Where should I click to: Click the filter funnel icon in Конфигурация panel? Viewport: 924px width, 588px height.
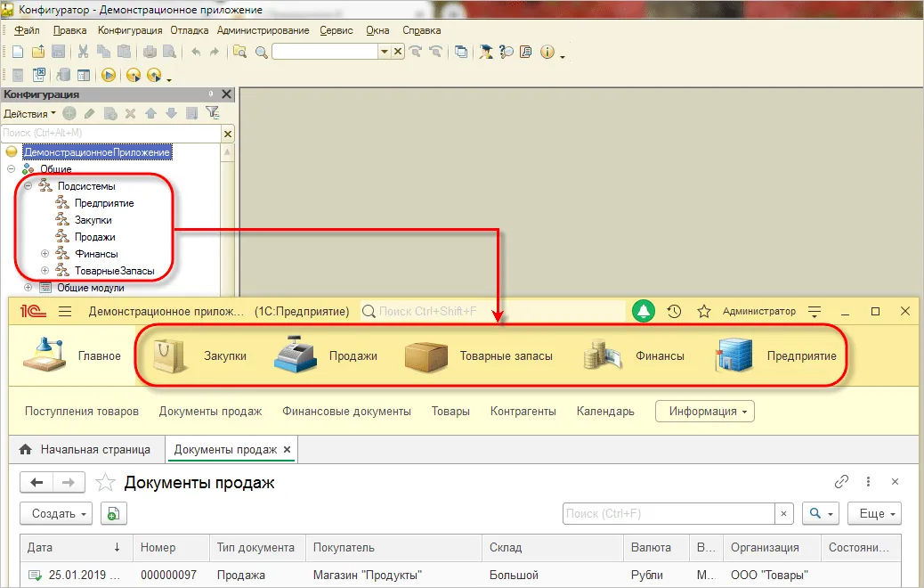click(212, 112)
